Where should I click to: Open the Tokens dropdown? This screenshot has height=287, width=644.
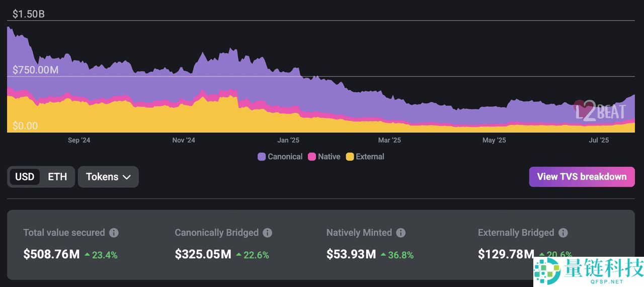tap(108, 177)
